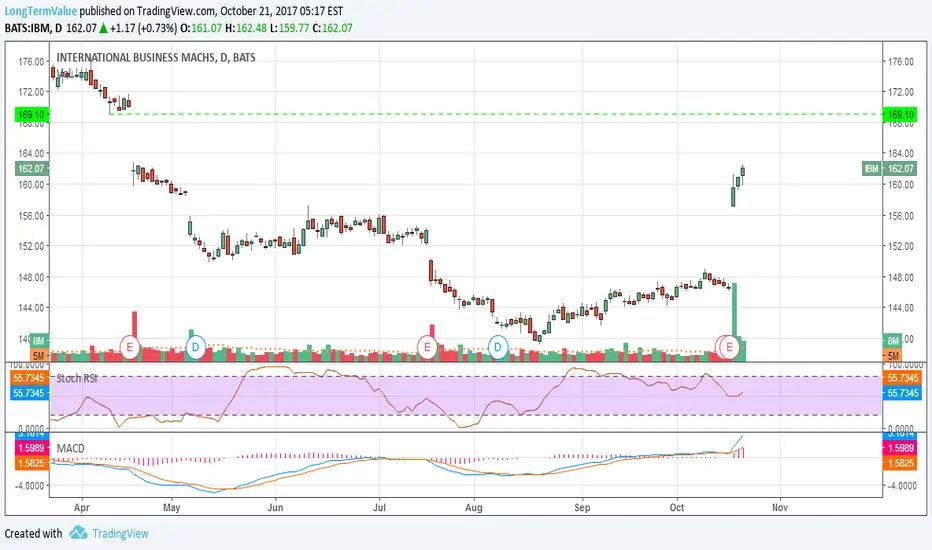
Task: Click the latest green candle near 162
Action: (x=743, y=171)
